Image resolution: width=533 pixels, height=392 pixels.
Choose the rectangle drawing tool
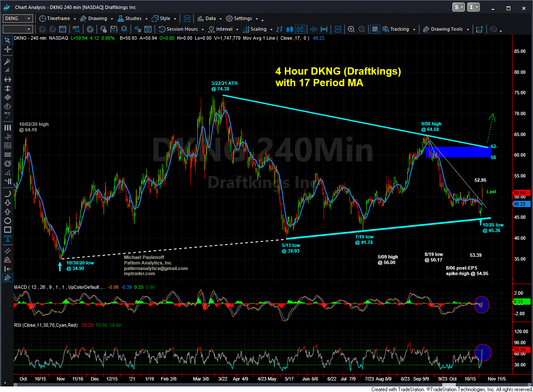tap(7, 229)
